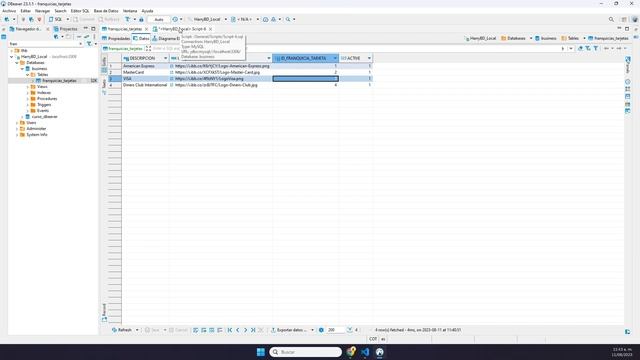The image size is (640, 360).
Task: Open DESCRIPCION column header dropdown
Action: [x=165, y=58]
